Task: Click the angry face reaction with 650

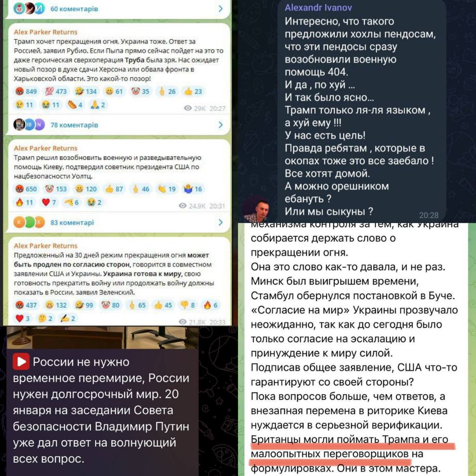Action: (26, 189)
